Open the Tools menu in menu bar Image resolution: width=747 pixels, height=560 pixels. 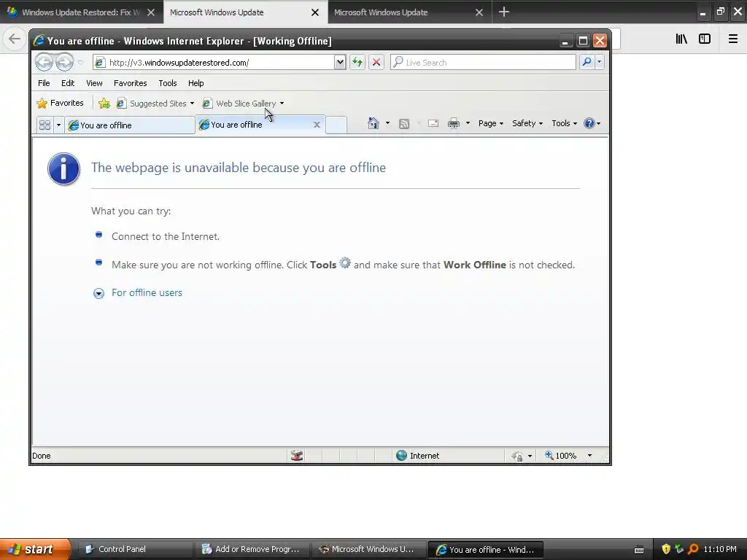[168, 83]
